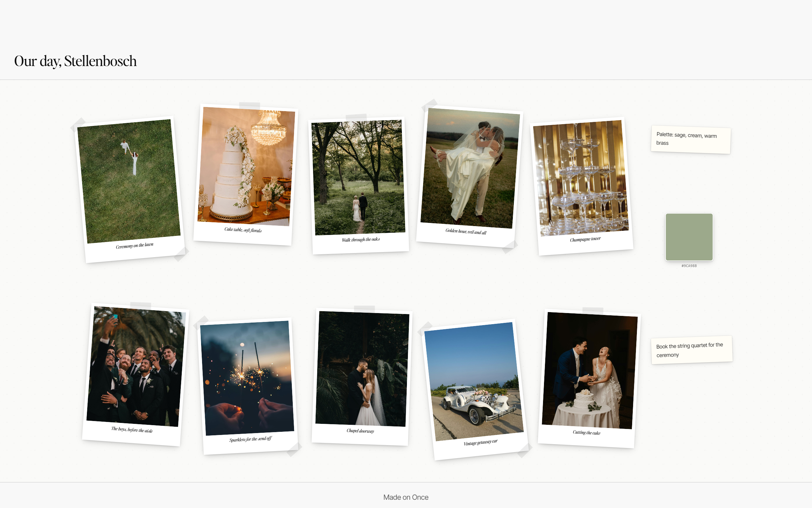
Task: Open the Chapel doorway photo
Action: tap(362, 369)
